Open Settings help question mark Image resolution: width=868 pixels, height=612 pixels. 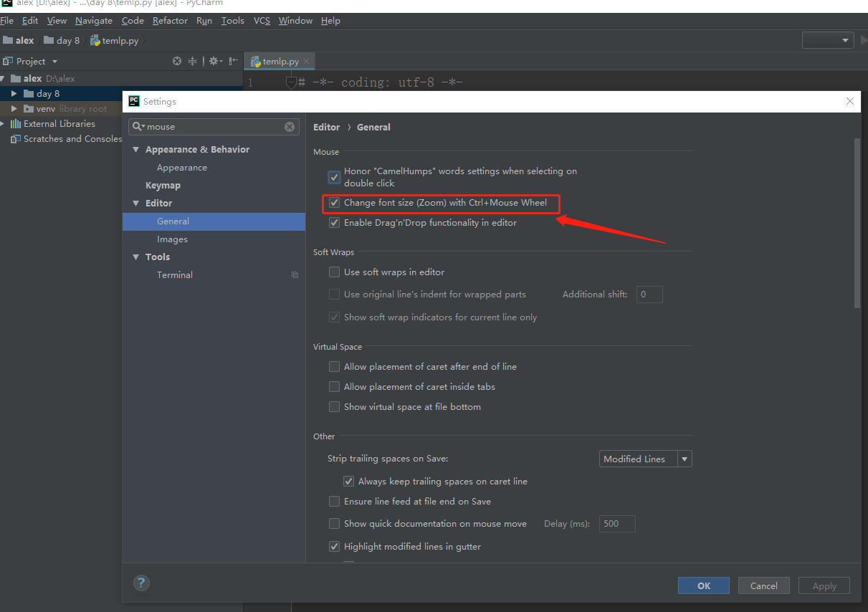[x=142, y=583]
